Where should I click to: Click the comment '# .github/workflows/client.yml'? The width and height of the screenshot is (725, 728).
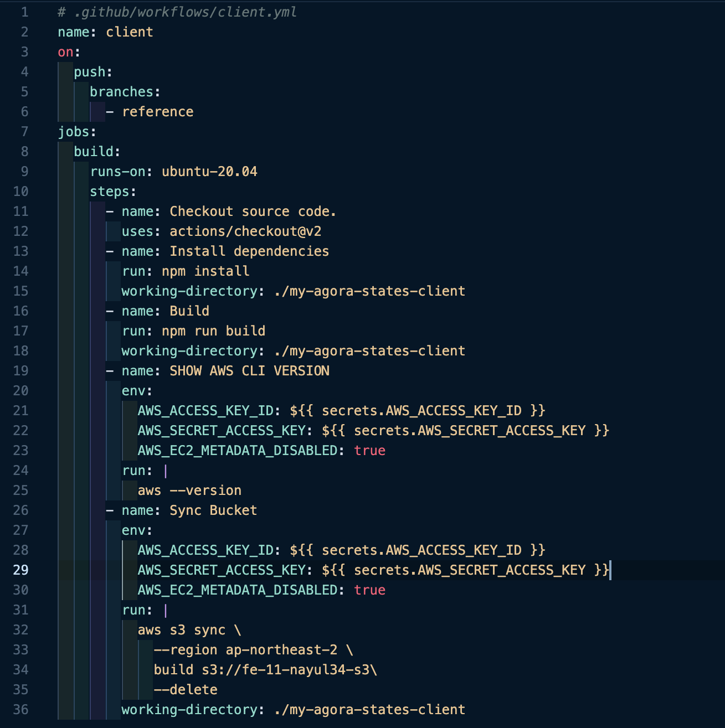click(177, 12)
